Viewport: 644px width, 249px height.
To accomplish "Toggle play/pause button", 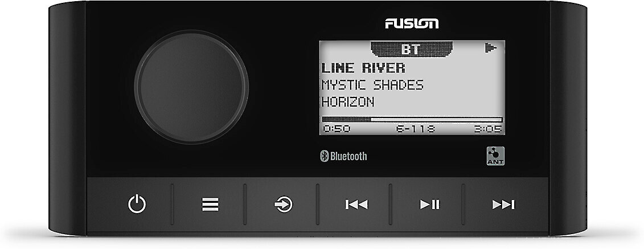I will tap(429, 204).
